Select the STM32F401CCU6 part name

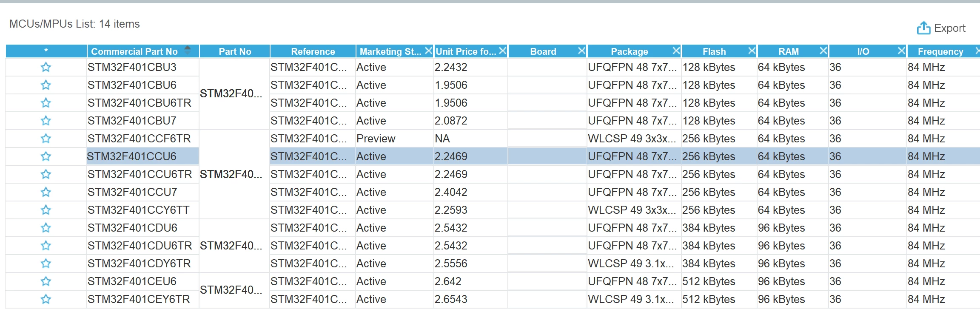[x=132, y=156]
